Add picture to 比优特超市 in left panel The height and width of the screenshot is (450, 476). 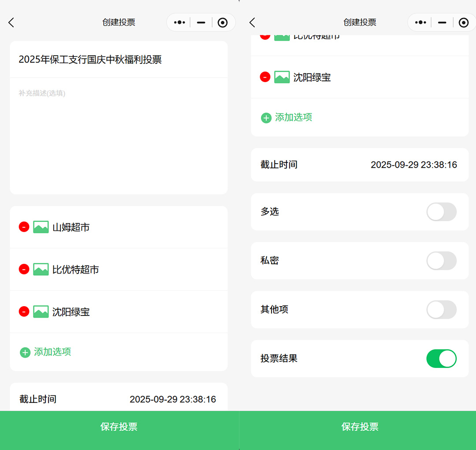(x=41, y=269)
